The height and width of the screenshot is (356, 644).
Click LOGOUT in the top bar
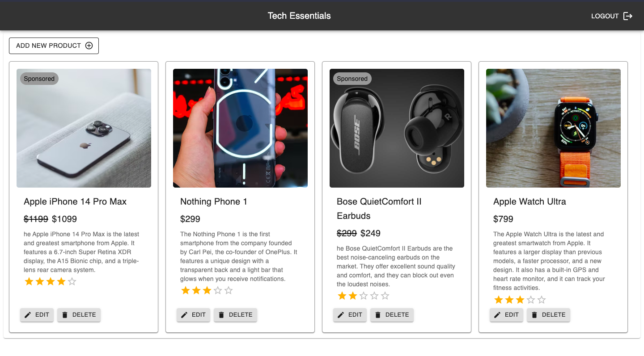click(x=605, y=16)
